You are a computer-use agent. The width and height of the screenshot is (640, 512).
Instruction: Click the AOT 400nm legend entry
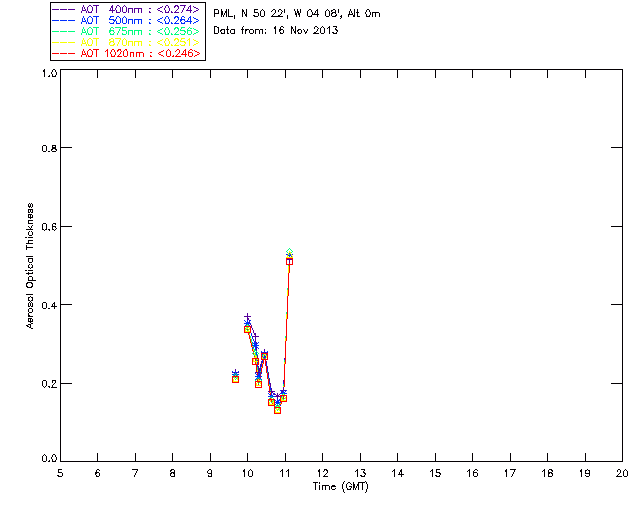126,9
